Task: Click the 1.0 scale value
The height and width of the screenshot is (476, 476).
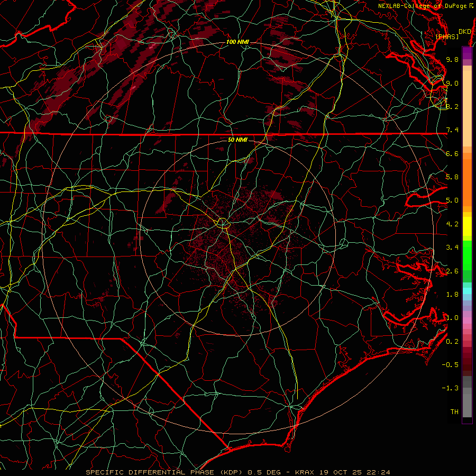Action: (x=452, y=318)
